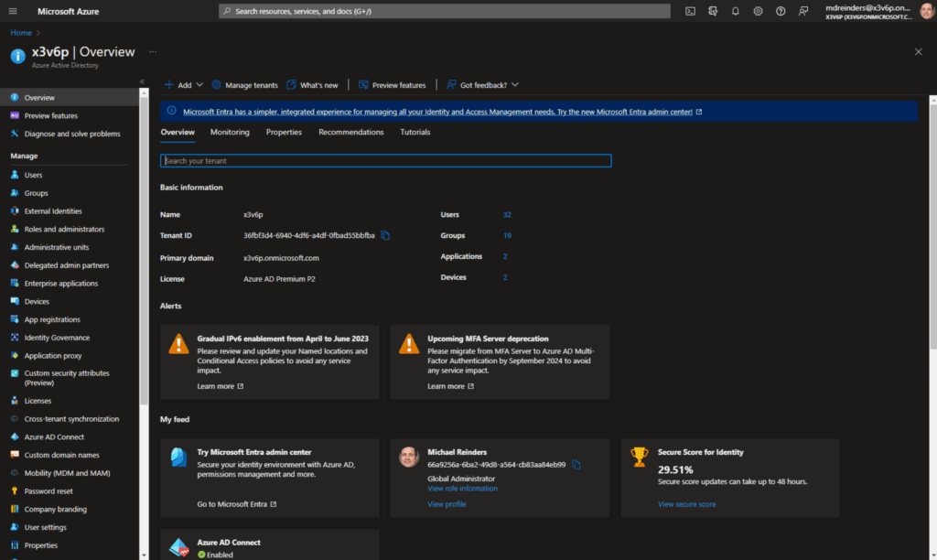
Task: Select the Overview tab
Action: [x=178, y=132]
